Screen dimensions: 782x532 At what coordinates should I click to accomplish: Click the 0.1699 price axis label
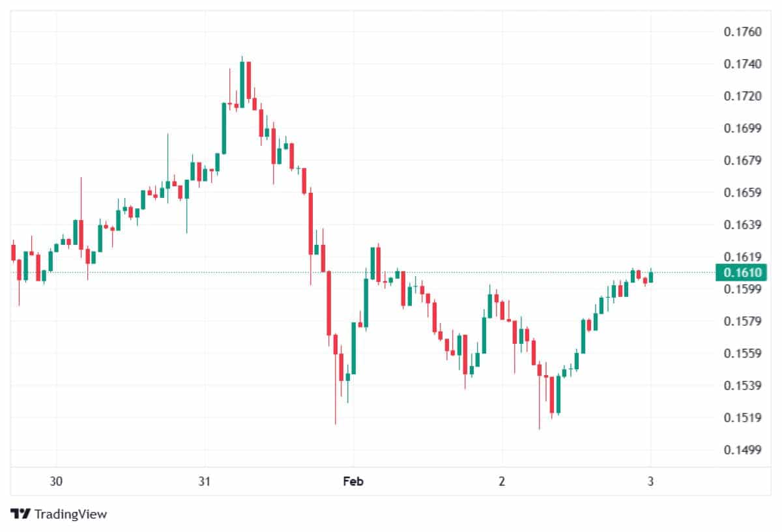point(743,128)
